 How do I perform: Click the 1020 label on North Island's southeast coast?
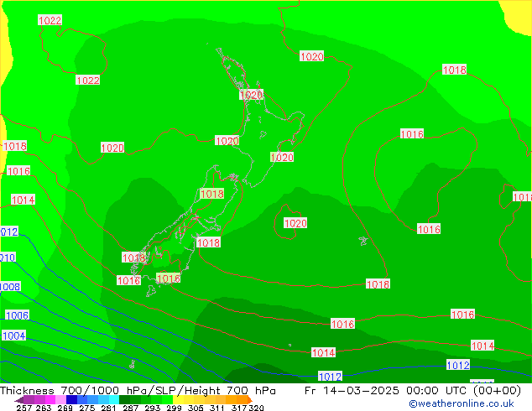click(x=282, y=157)
